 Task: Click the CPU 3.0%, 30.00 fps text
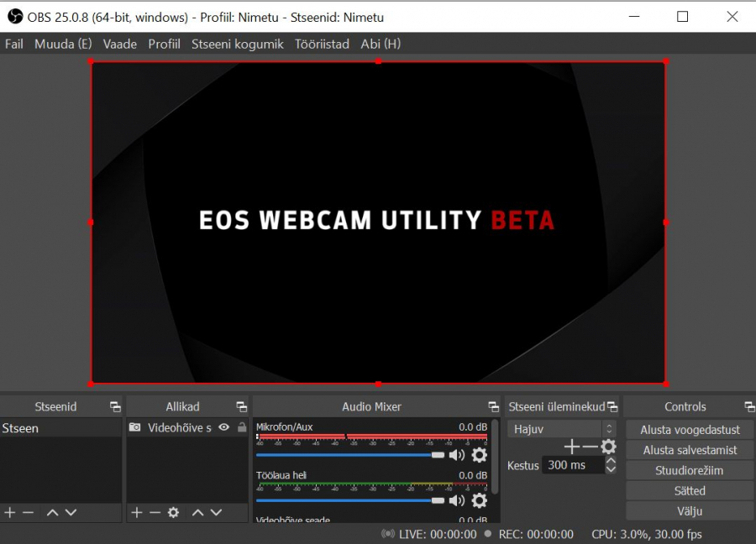point(647,534)
